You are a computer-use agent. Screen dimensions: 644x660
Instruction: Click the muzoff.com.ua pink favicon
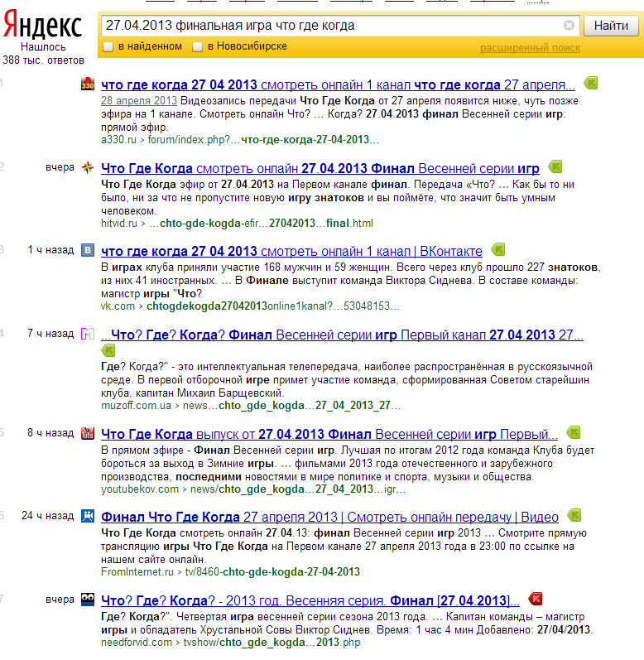[88, 335]
